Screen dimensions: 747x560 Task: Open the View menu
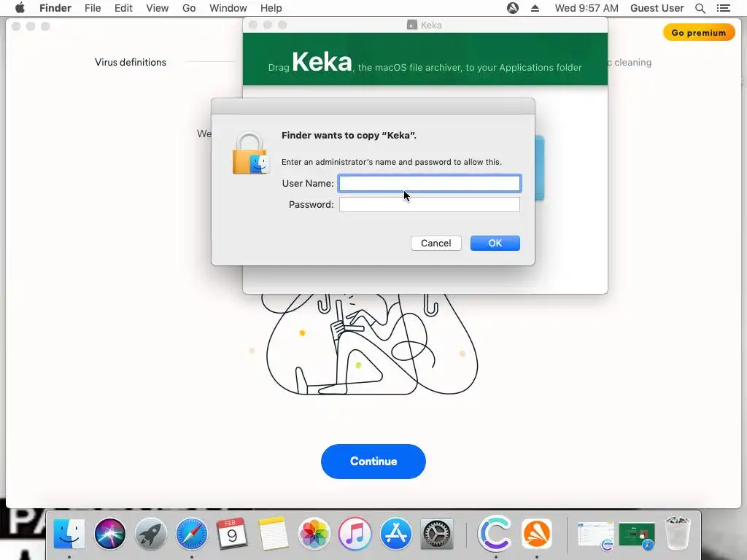click(158, 8)
